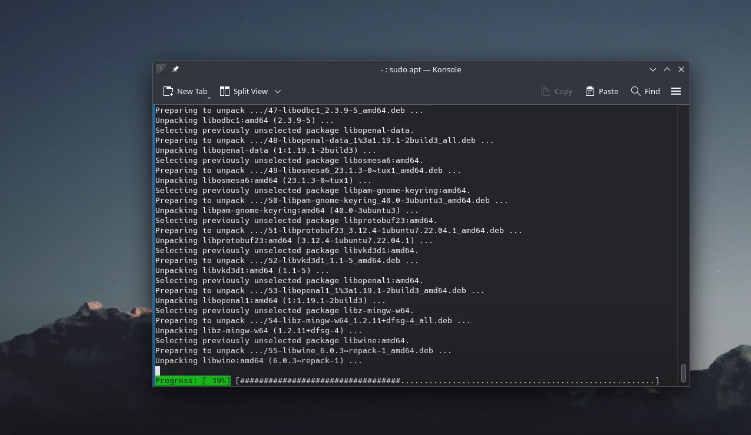Close the Konsole window

[682, 70]
